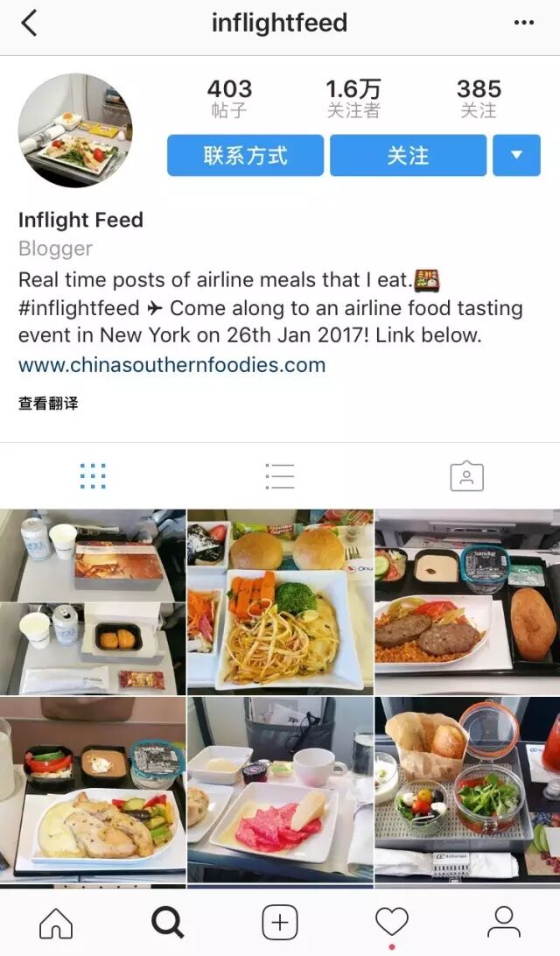This screenshot has height=956, width=560.
Task: Switch to list view tab
Action: tap(280, 476)
